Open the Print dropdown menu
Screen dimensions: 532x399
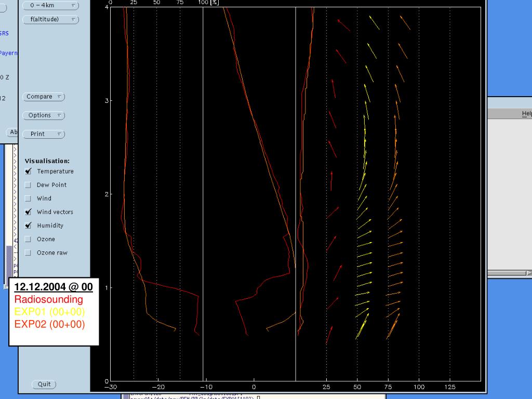click(x=44, y=134)
